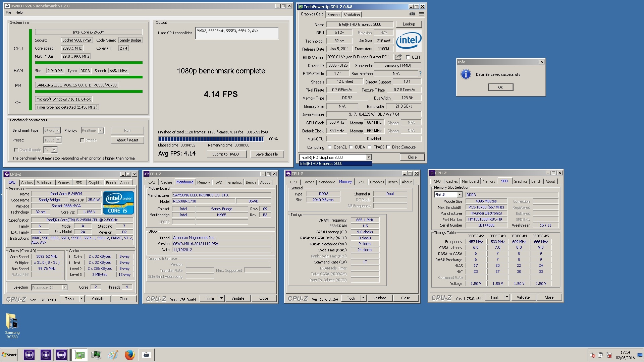Viewport: 644px width, 362px height.
Task: Toggle the OpenCL checkbox
Action: click(x=330, y=147)
